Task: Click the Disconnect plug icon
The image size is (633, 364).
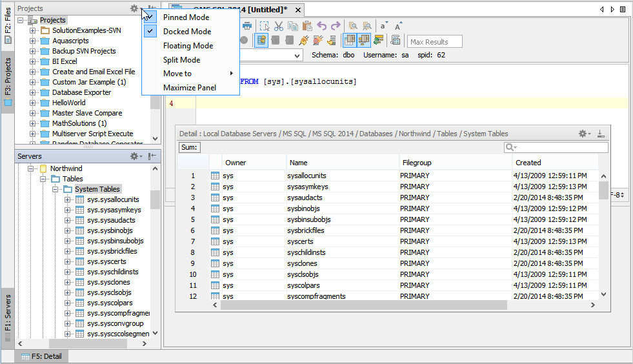Action: point(318,41)
